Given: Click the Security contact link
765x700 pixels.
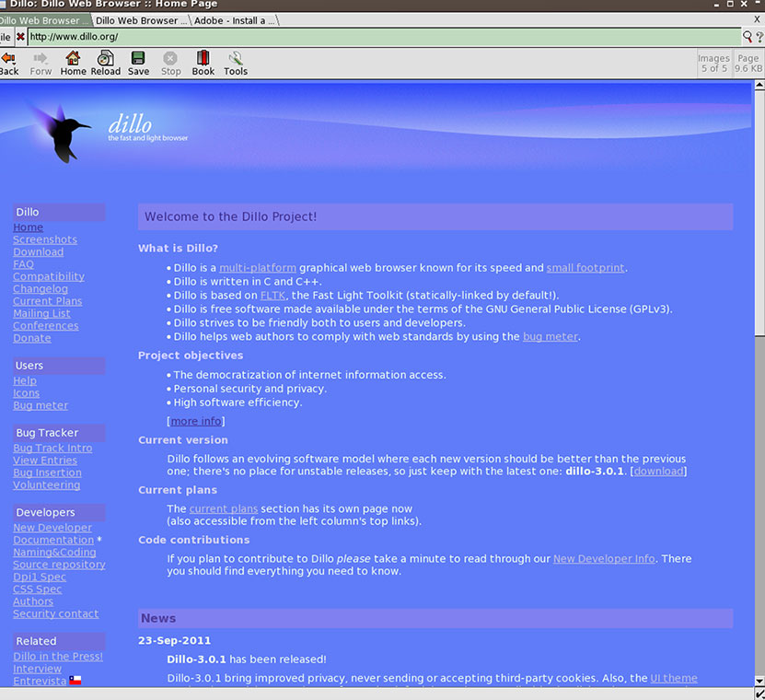Looking at the screenshot, I should [55, 613].
